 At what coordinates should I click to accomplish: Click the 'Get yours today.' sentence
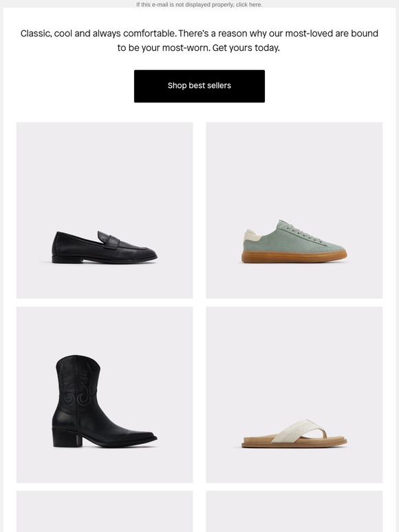[246, 48]
